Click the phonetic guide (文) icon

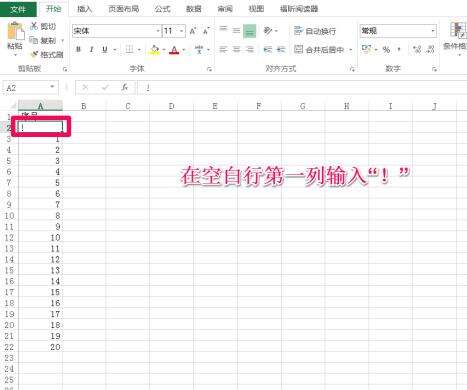click(199, 50)
